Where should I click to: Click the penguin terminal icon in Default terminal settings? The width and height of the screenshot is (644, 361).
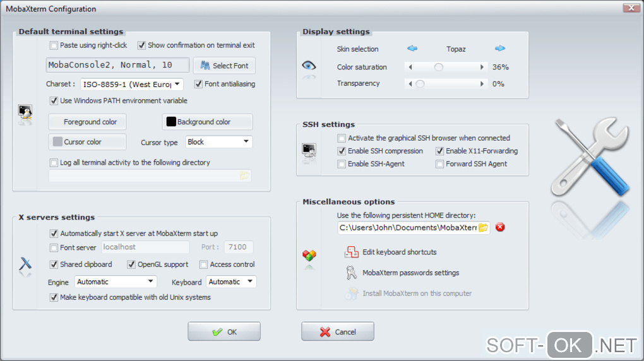tap(25, 112)
